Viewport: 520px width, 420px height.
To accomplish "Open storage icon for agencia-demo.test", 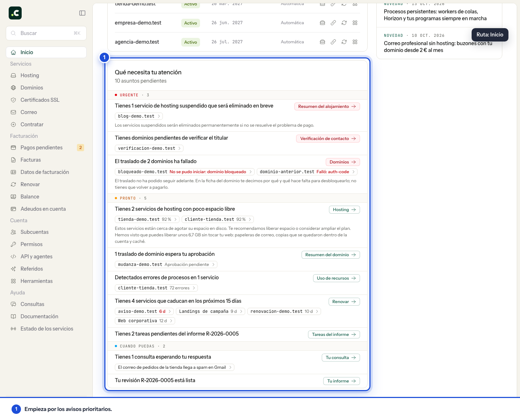I will click(x=322, y=42).
